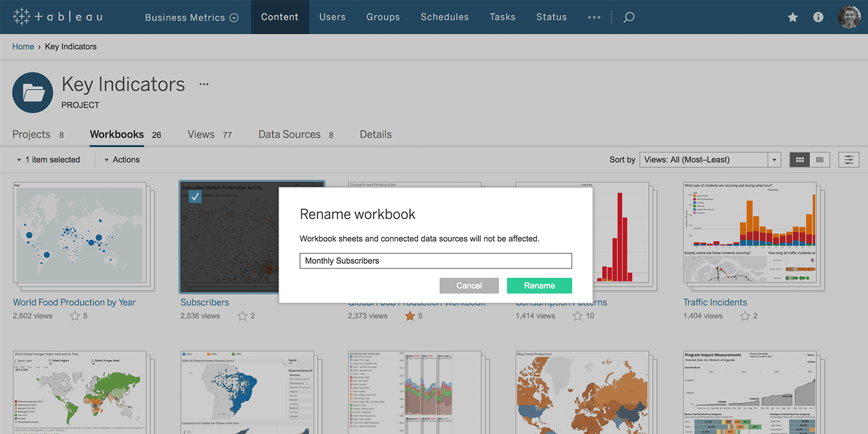
Task: Open World Food Production by Year link
Action: pyautogui.click(x=74, y=302)
